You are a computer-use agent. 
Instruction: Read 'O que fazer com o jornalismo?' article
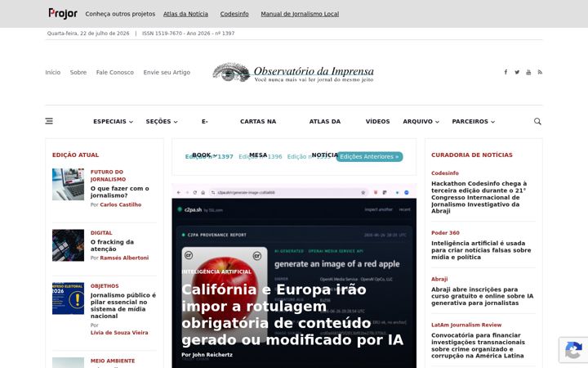click(119, 192)
